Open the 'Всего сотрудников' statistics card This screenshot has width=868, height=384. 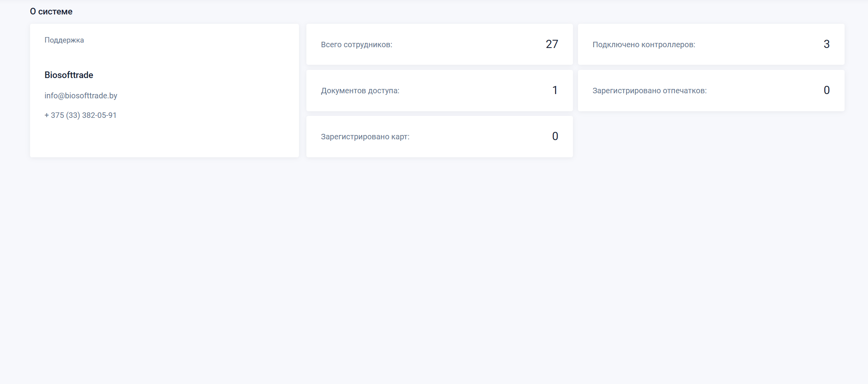[x=439, y=44]
